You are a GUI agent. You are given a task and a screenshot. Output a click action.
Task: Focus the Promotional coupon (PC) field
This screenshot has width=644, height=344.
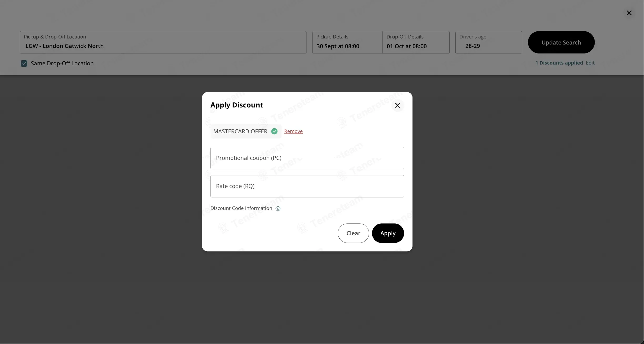[x=307, y=158]
